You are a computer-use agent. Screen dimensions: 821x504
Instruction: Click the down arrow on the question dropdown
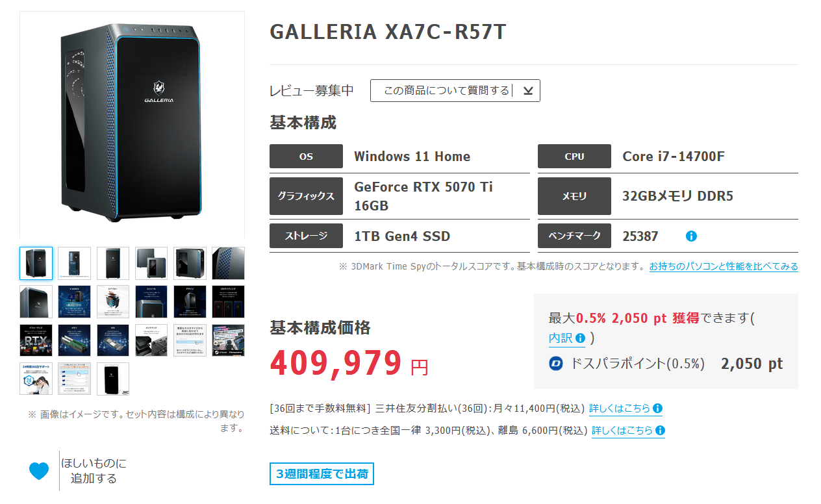(x=528, y=91)
